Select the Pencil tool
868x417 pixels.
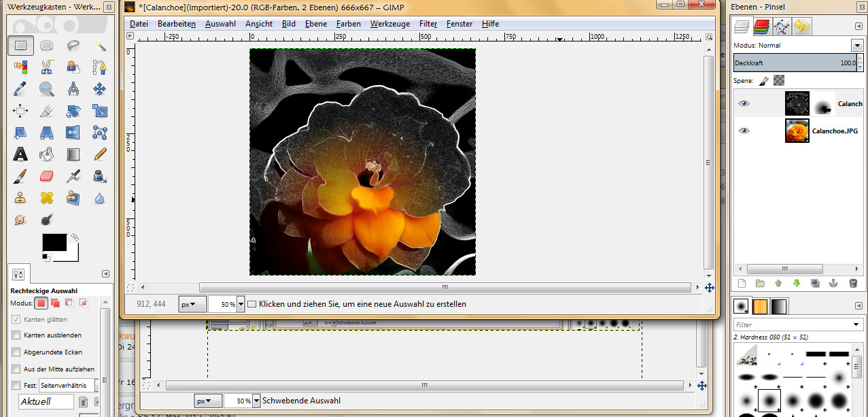[100, 154]
